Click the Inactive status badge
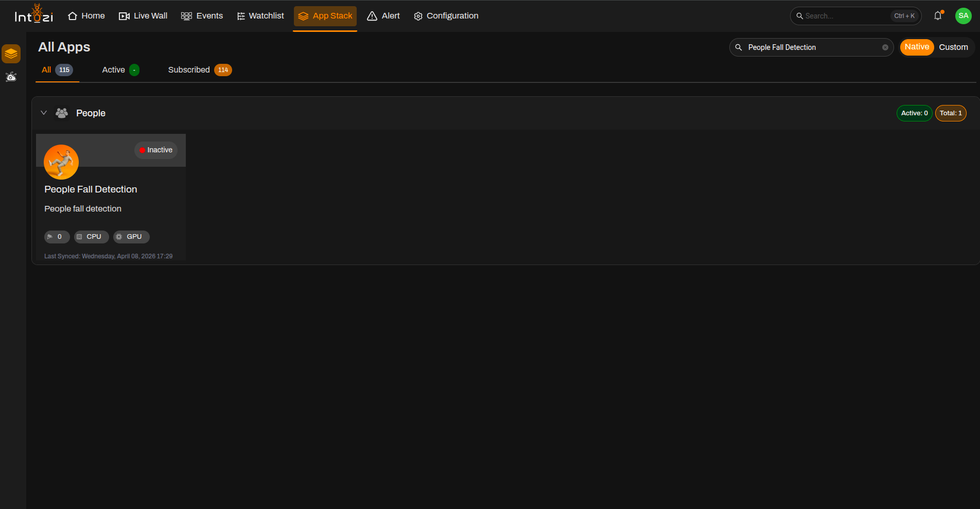 tap(156, 150)
